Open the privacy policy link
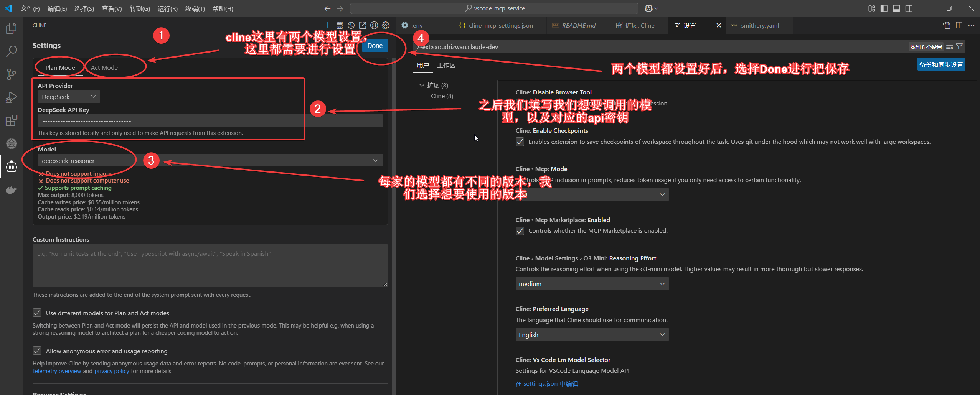Viewport: 980px width, 395px height. click(112, 371)
